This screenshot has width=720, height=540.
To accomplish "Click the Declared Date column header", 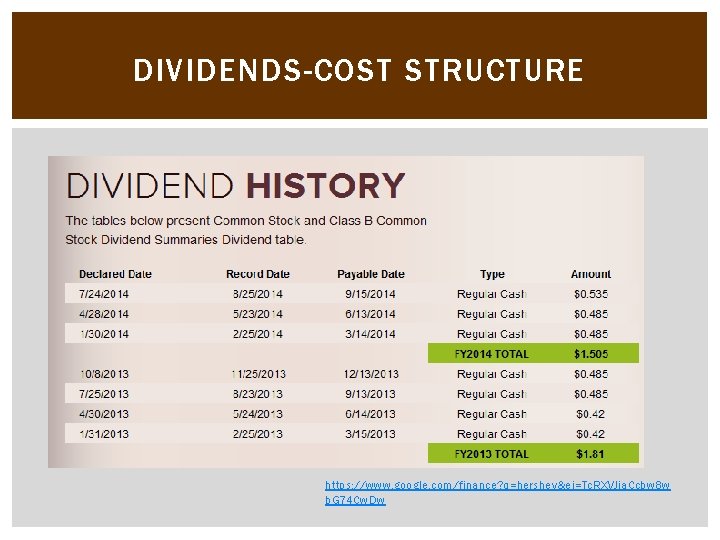I will click(x=115, y=274).
